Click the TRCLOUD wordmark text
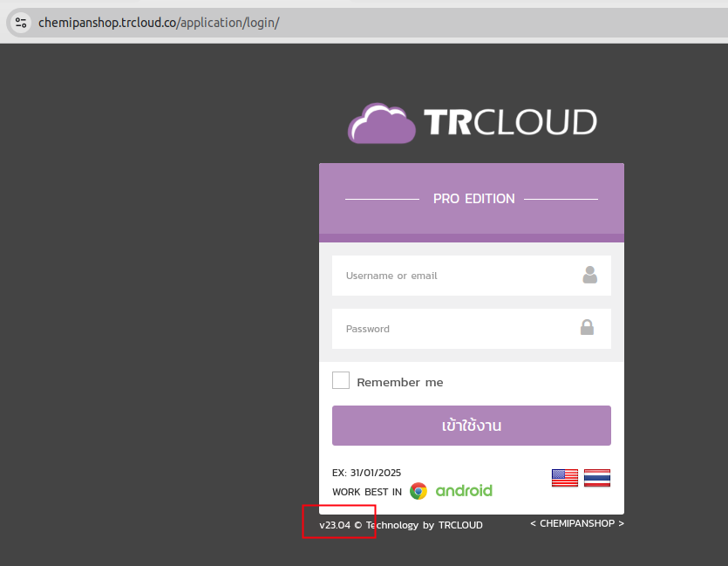728x566 pixels. tap(510, 122)
